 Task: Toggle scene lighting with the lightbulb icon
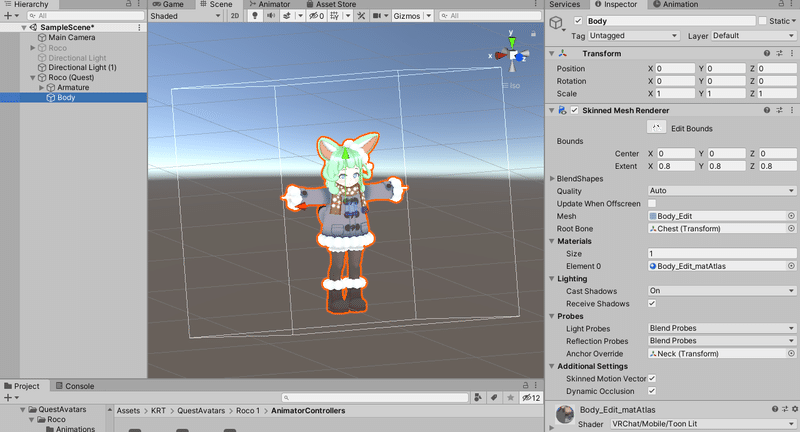coord(255,16)
